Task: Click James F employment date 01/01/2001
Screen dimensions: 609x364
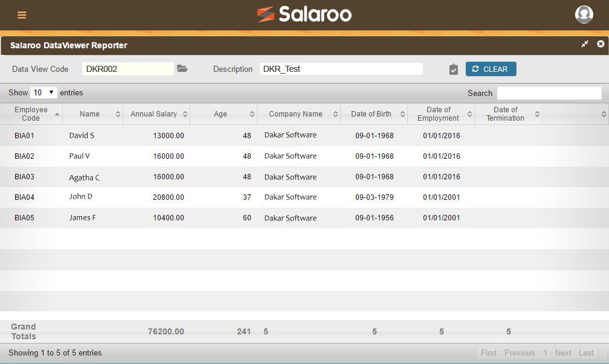Action: [x=442, y=218]
